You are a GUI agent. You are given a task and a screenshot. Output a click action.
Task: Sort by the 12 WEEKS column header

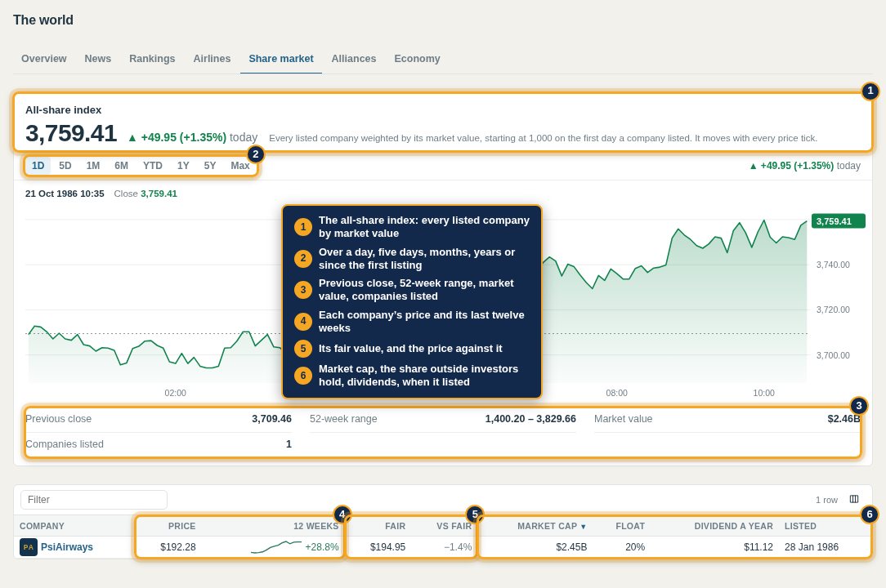click(x=315, y=526)
